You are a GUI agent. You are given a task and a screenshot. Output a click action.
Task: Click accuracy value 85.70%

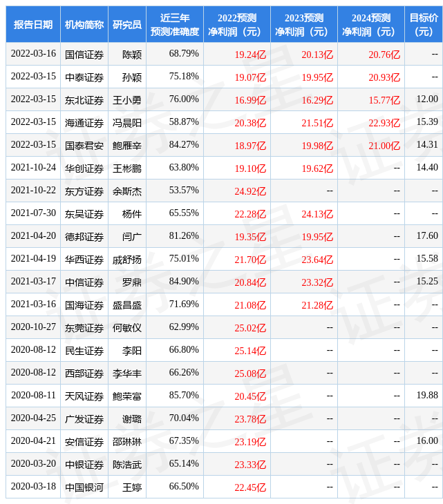(x=184, y=396)
